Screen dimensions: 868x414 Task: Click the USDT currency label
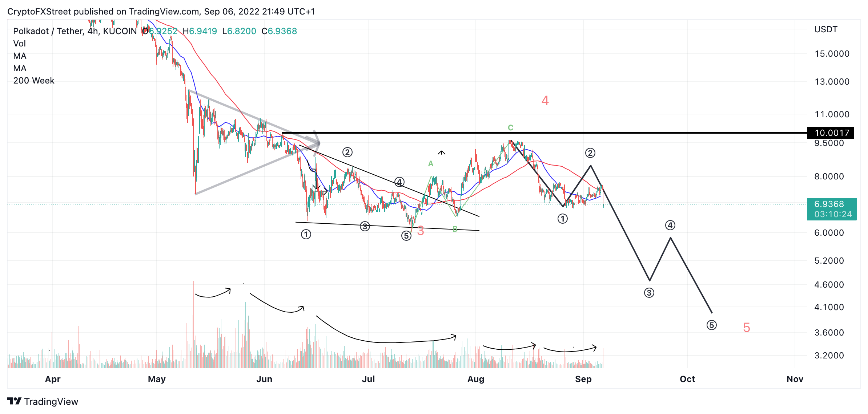click(x=826, y=29)
